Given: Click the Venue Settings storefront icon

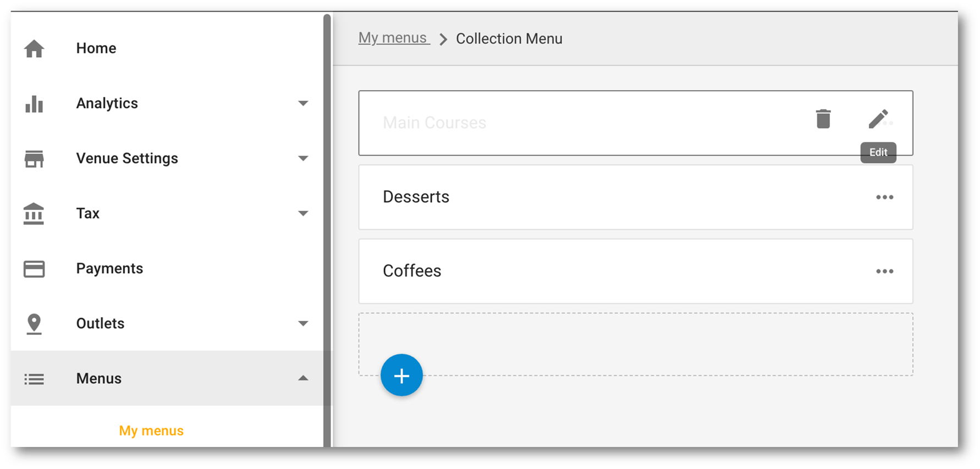Looking at the screenshot, I should point(34,159).
